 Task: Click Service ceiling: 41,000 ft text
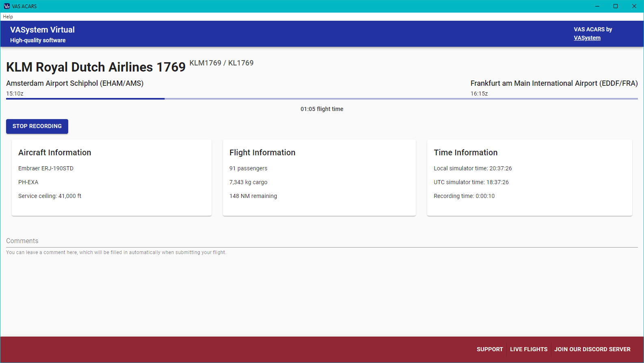50,196
